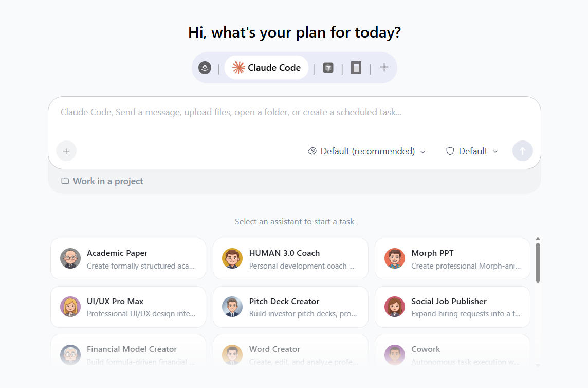Select the Word Creator assistant
588x388 pixels.
(290, 351)
